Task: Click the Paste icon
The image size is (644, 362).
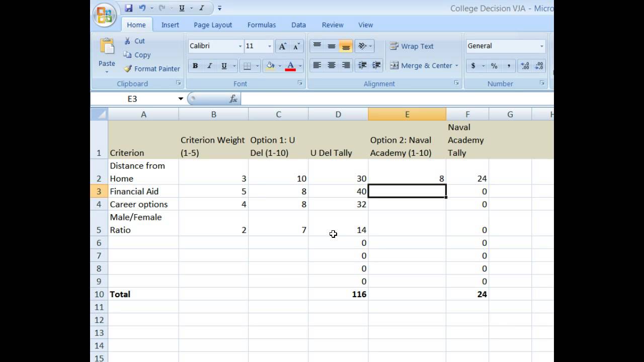Action: tap(107, 46)
